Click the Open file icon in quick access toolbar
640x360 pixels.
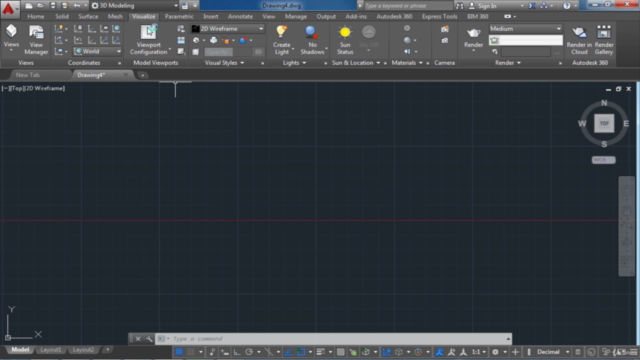pyautogui.click(x=40, y=6)
